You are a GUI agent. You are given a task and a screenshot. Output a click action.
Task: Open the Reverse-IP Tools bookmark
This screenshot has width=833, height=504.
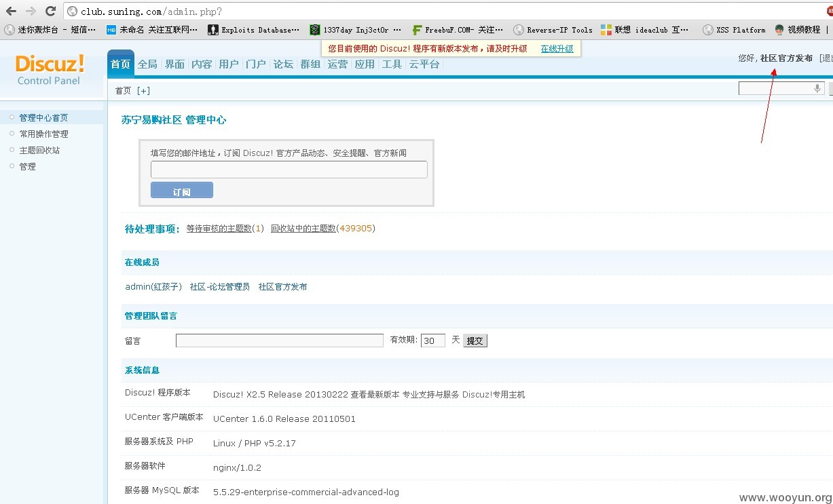click(x=553, y=30)
